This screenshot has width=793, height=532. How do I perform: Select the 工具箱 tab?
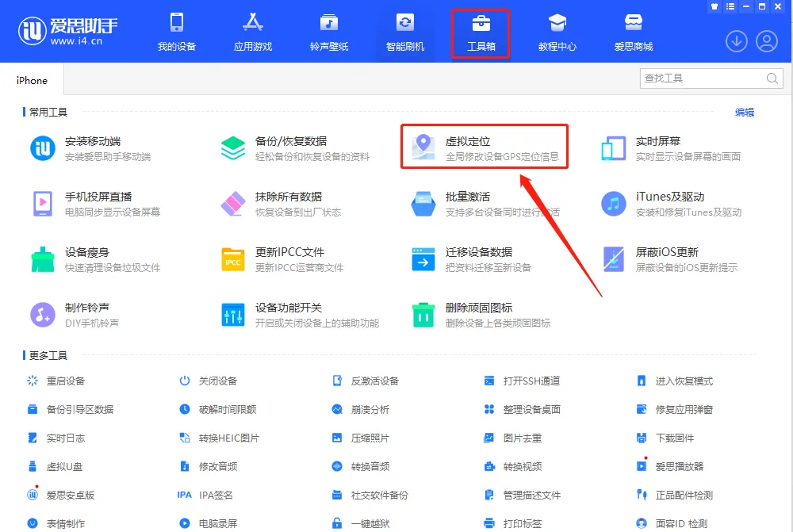pyautogui.click(x=481, y=32)
